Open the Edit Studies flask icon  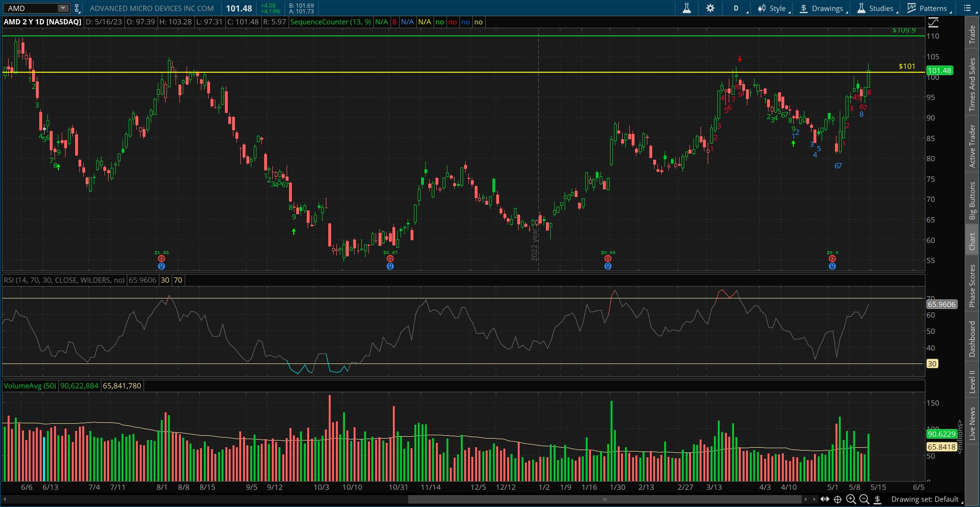click(687, 8)
